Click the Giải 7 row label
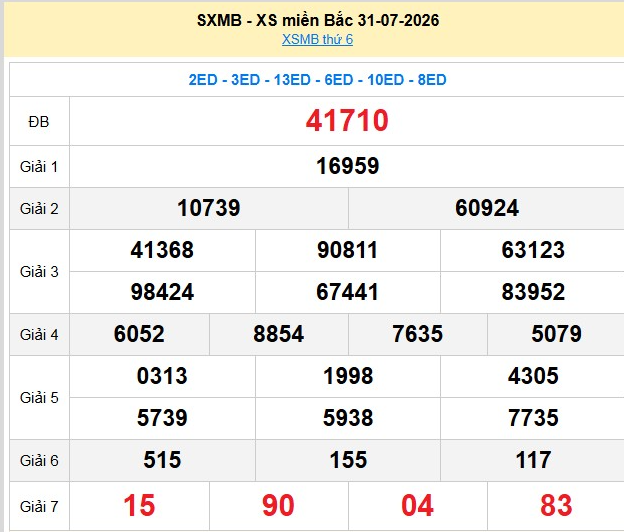The height and width of the screenshot is (532, 624). click(x=39, y=507)
